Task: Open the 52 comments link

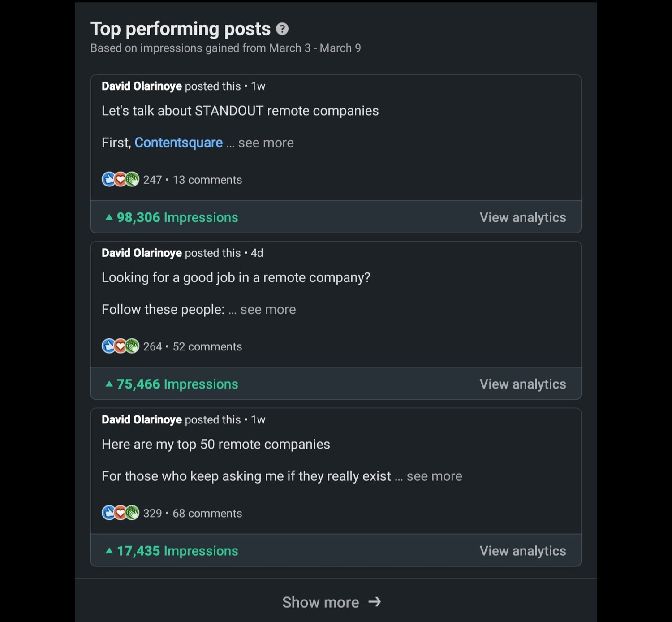Action: 207,346
